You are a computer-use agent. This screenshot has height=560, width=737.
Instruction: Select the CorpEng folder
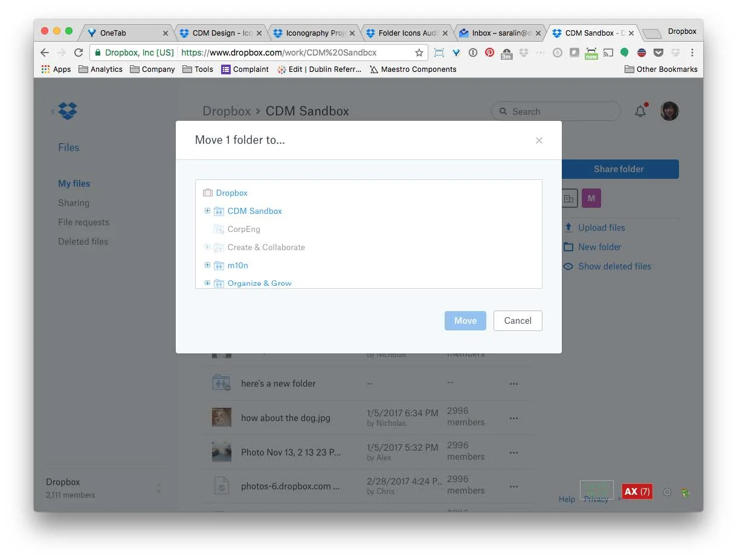[244, 229]
